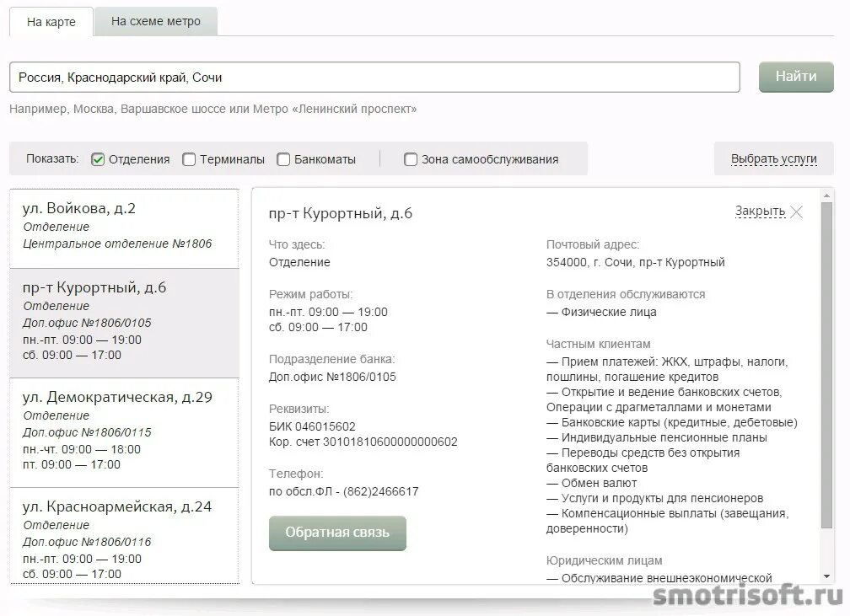This screenshot has width=850, height=616.
Task: Open details for ул. Демократическая, д.29
Action: click(124, 430)
